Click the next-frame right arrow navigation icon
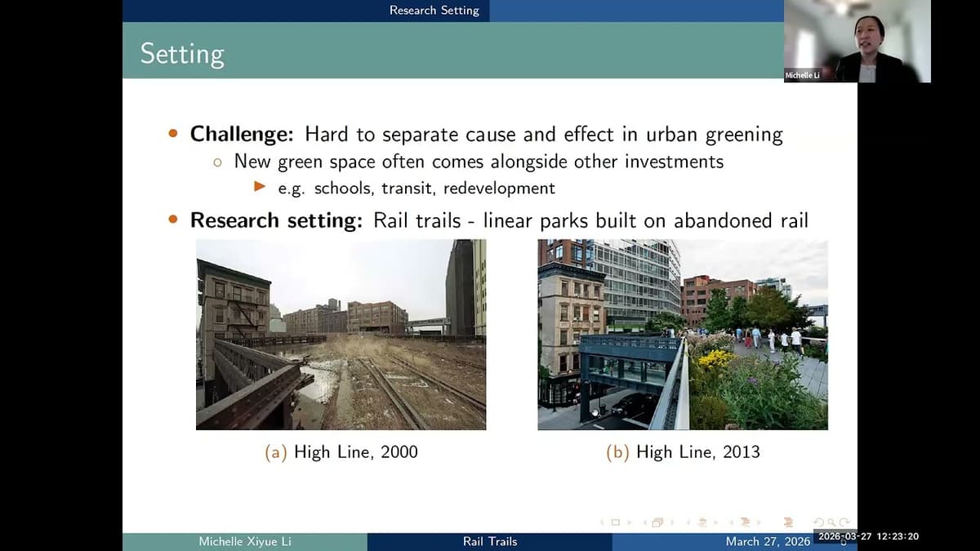The image size is (980, 551). (630, 522)
